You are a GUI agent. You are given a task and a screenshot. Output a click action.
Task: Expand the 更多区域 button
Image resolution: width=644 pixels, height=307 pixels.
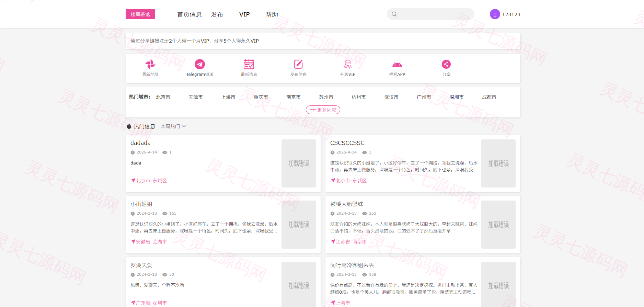[x=323, y=110]
